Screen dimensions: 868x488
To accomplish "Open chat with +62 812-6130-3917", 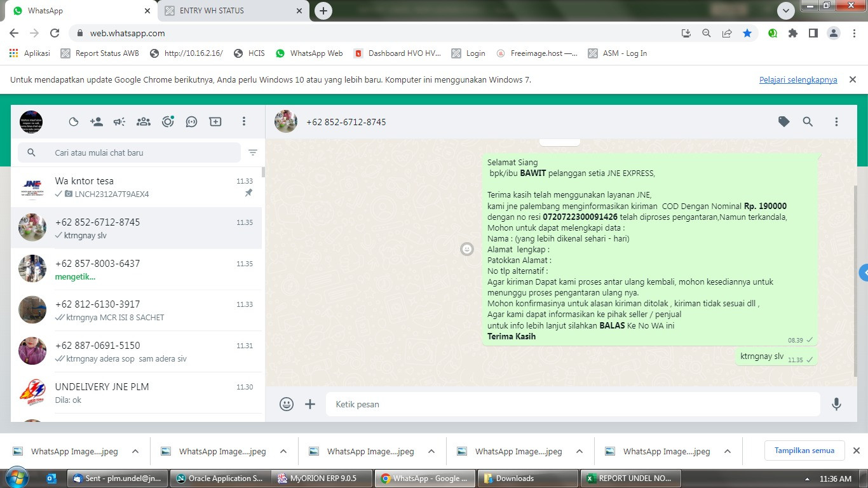I will click(137, 310).
